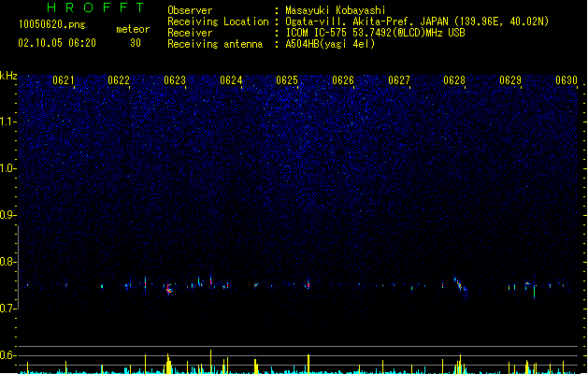The width and height of the screenshot is (588, 374).
Task: Click the kHz axis unit label
Action: 8,76
